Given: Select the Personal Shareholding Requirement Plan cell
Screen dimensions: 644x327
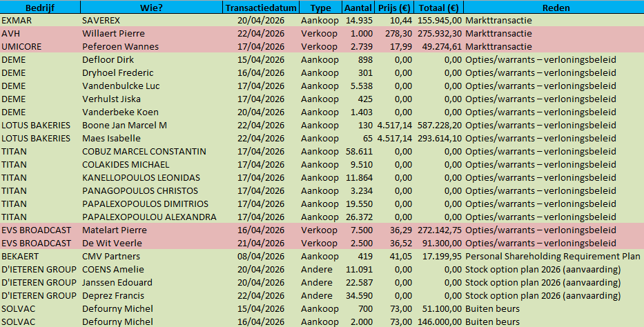Looking at the screenshot, I should (x=554, y=256).
